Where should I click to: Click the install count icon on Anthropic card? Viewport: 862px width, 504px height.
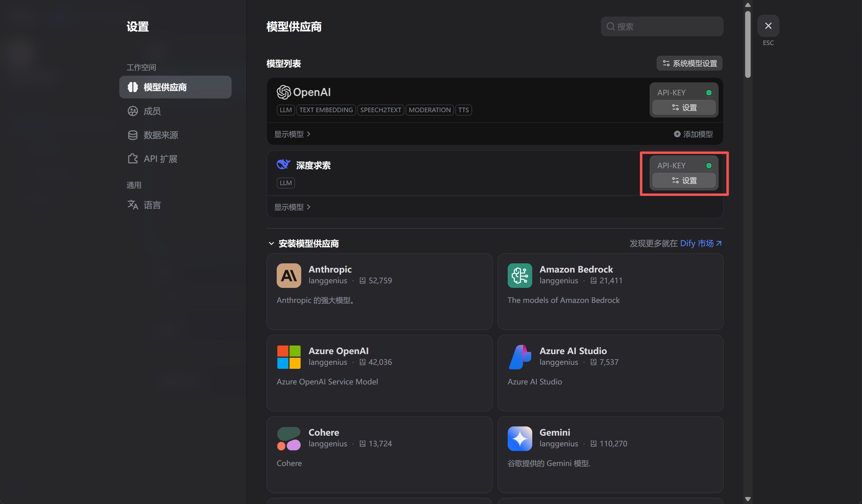click(363, 281)
